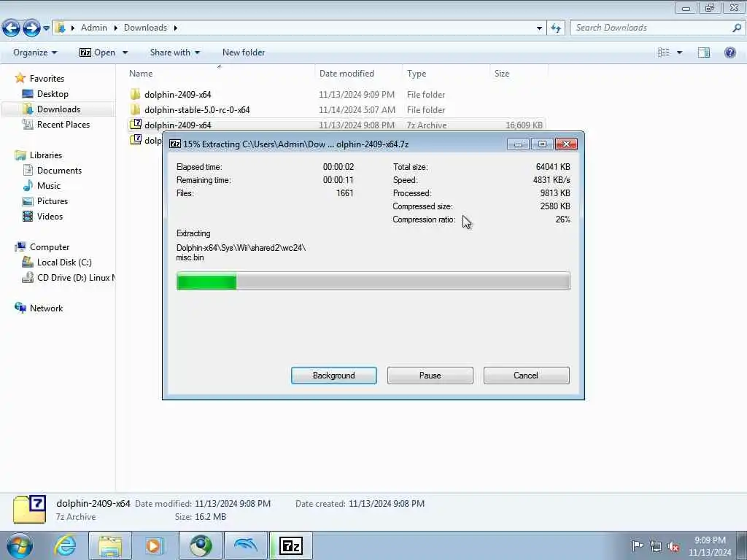This screenshot has height=560, width=747.
Task: Click Background in the extraction dialog
Action: coord(333,376)
